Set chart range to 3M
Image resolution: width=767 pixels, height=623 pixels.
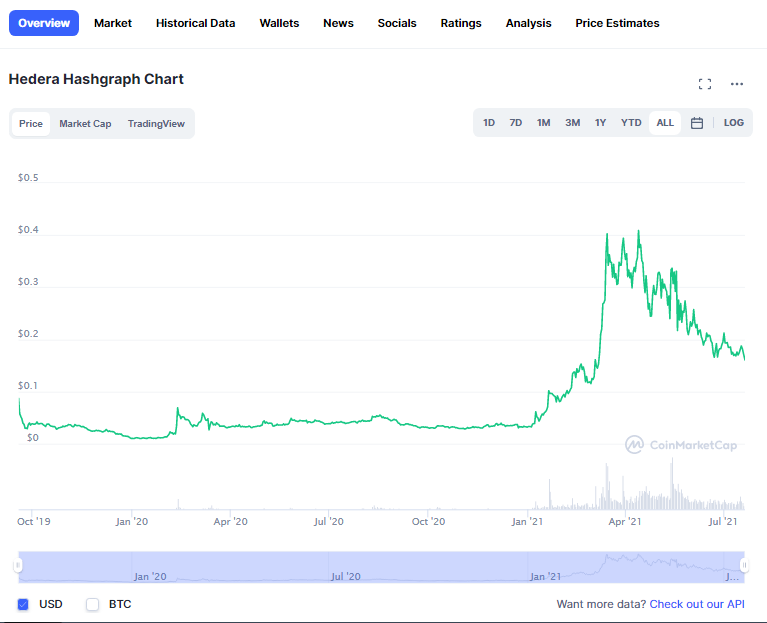point(572,123)
